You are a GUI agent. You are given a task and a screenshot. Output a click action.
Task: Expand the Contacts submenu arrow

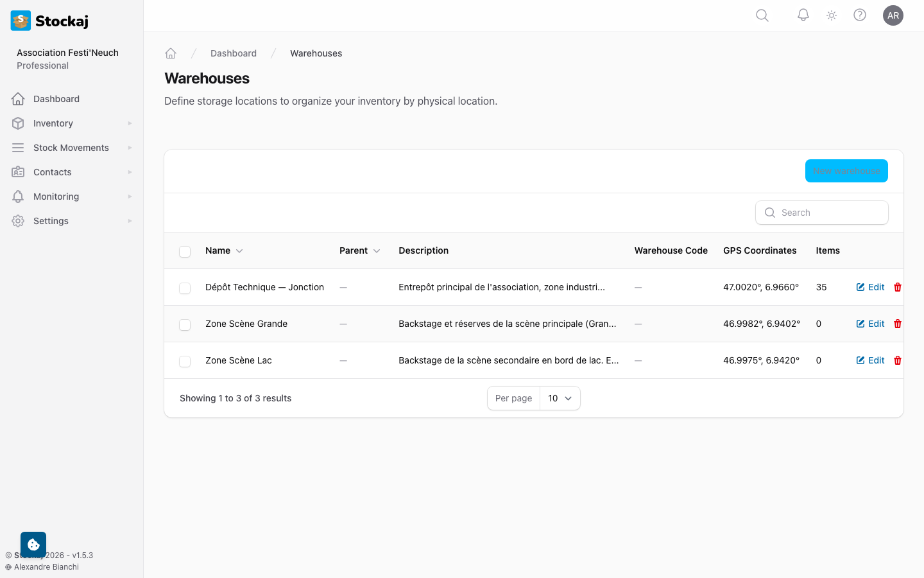click(x=130, y=172)
